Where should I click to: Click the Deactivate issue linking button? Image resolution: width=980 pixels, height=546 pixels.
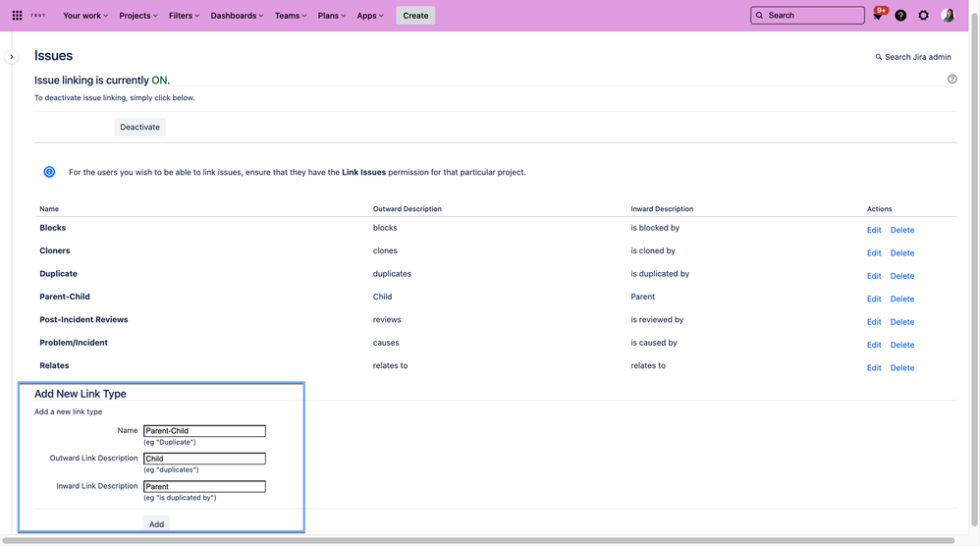coord(140,127)
